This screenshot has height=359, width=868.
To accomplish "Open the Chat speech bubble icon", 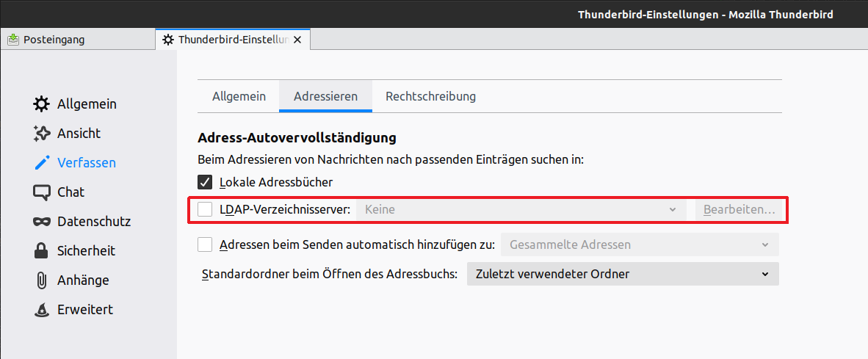I will (42, 192).
